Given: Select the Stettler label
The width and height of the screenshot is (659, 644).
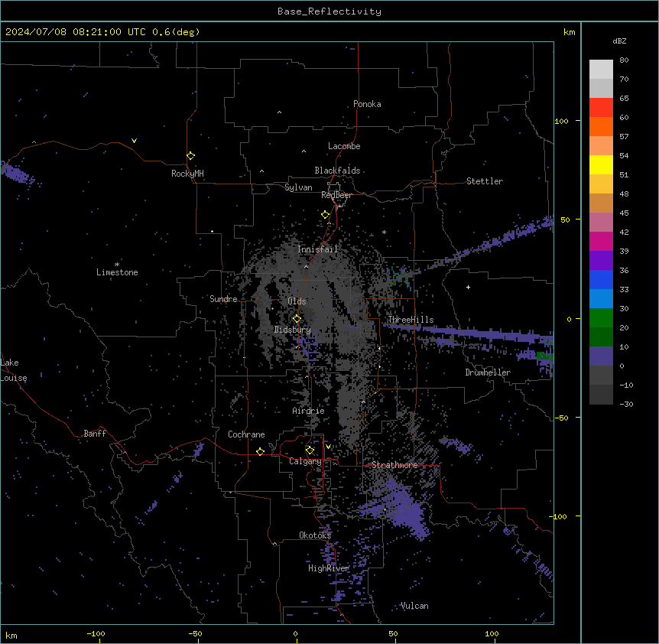Looking at the screenshot, I should pyautogui.click(x=485, y=181).
